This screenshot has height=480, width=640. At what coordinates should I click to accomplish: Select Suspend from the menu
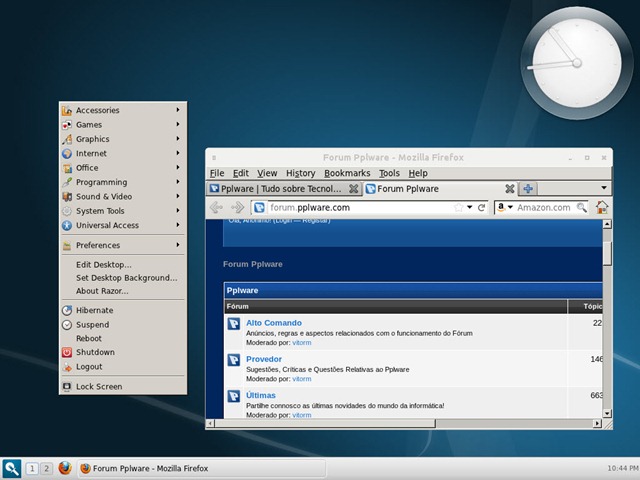tap(122, 324)
